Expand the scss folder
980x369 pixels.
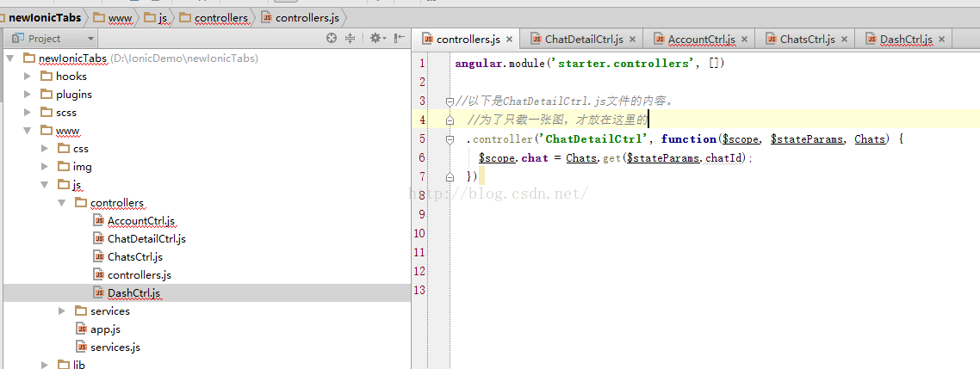[27, 113]
